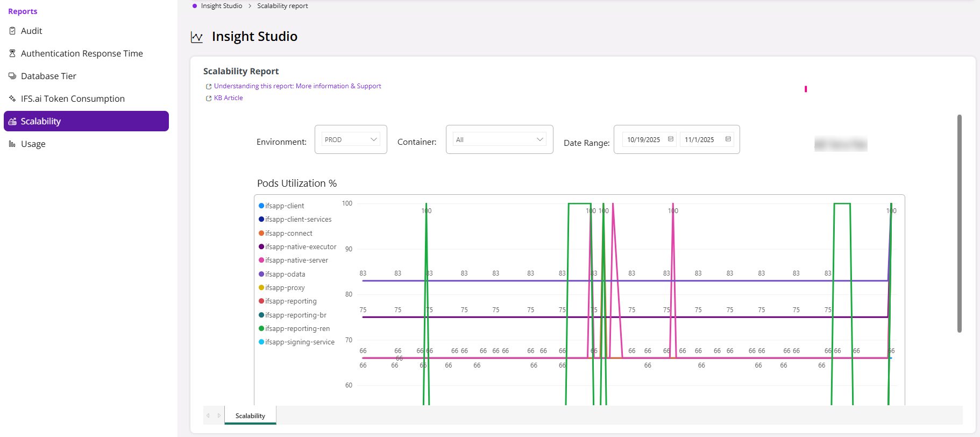Click the Database Tier icon
980x437 pixels.
[x=12, y=76]
